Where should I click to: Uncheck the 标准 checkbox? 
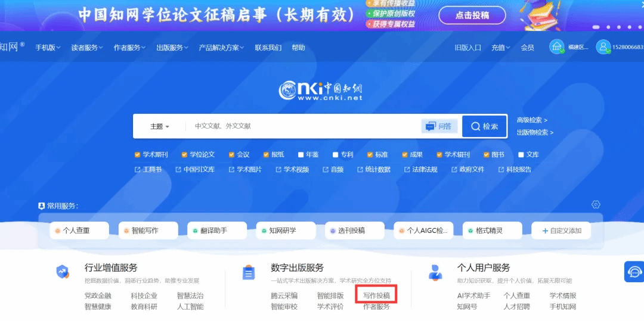370,155
